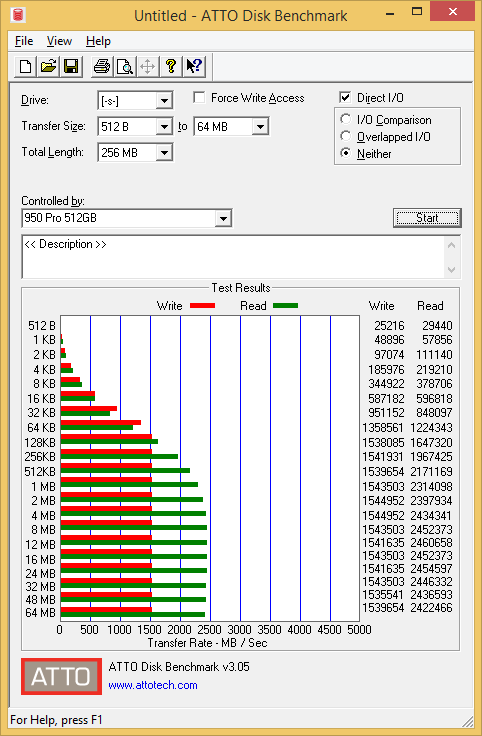
Task: Click write value 1358561
Action: (x=383, y=428)
